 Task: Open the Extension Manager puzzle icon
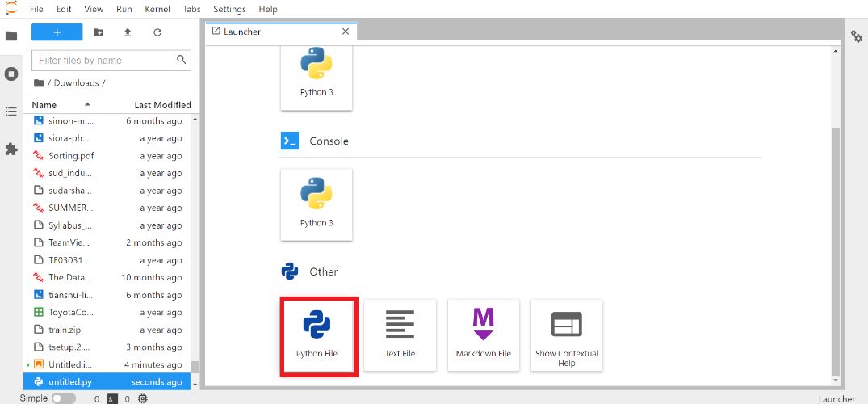point(11,149)
